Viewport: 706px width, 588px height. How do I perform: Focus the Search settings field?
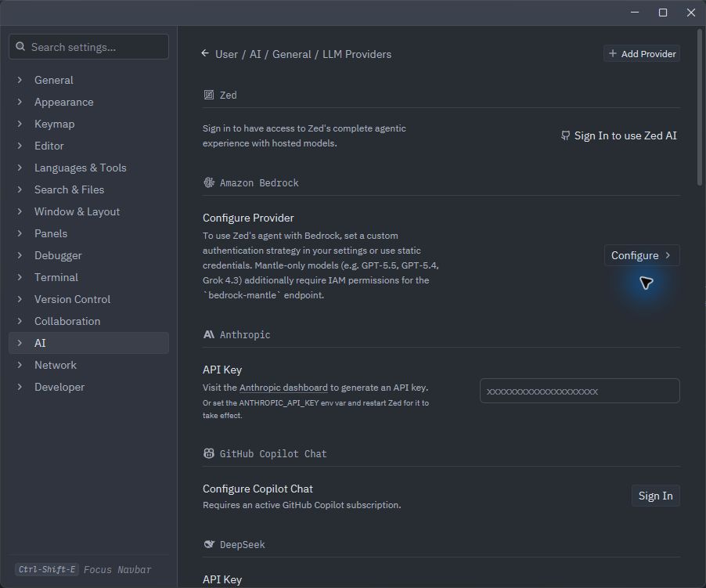(x=88, y=47)
